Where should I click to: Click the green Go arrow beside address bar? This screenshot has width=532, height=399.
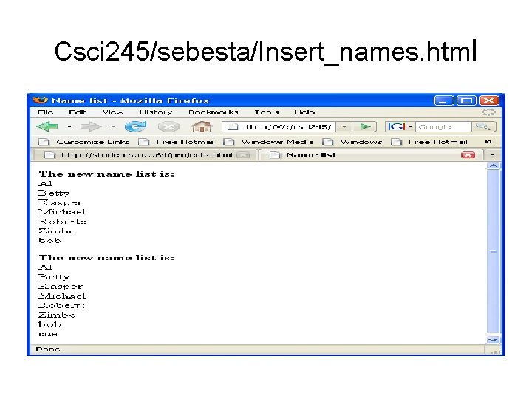click(x=365, y=126)
